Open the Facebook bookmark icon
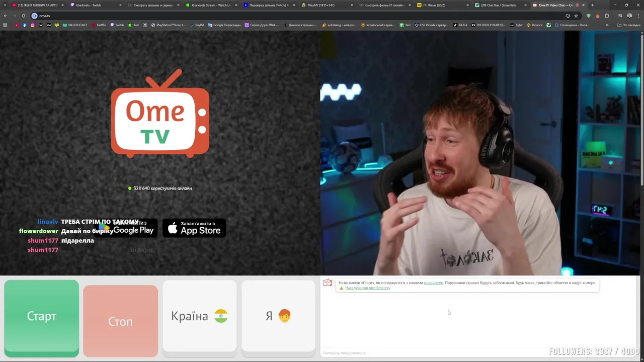 pos(25,25)
